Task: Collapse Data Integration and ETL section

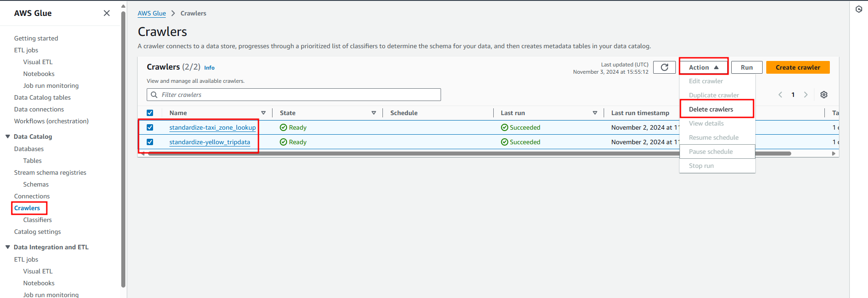Action: tap(8, 247)
